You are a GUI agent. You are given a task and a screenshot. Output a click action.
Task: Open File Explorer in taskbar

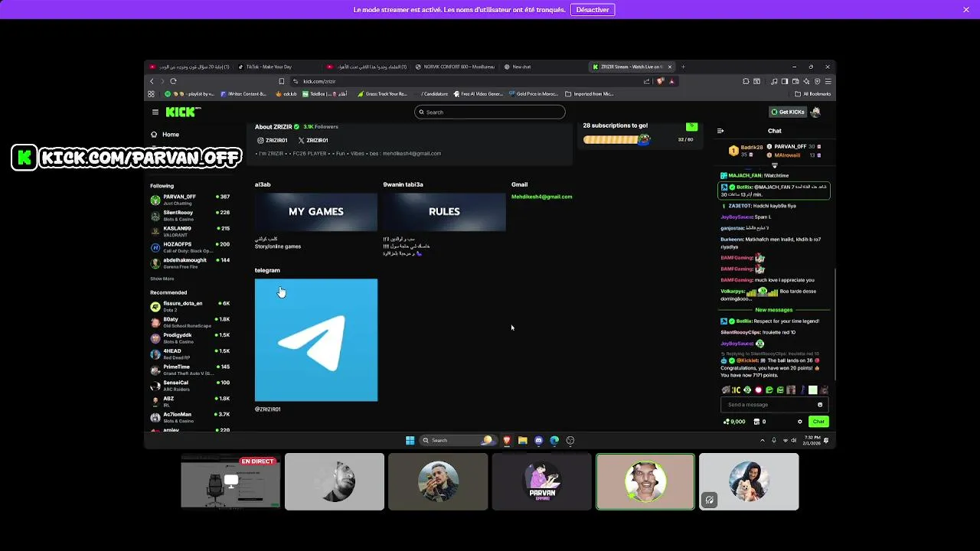[522, 440]
